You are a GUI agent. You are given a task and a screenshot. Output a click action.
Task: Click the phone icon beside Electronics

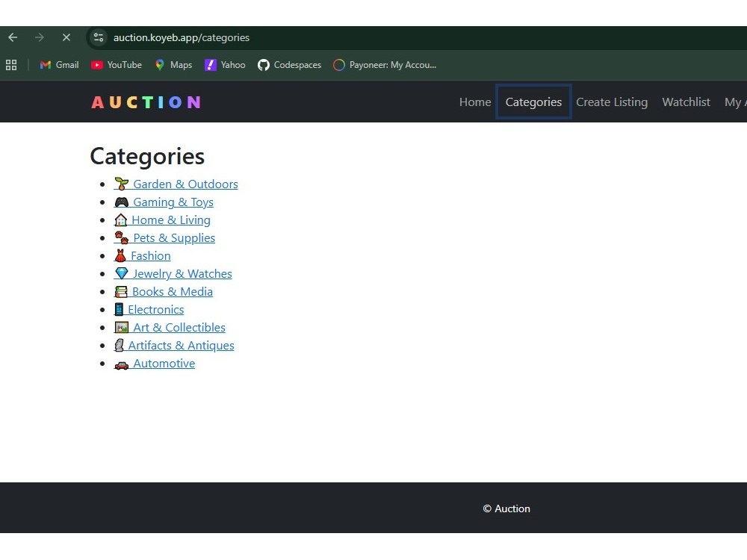tap(119, 310)
